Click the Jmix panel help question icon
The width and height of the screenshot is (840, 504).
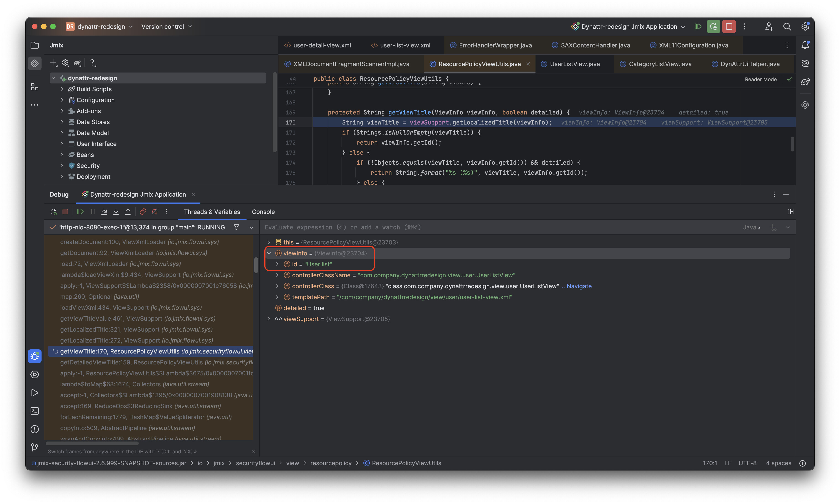(x=92, y=63)
